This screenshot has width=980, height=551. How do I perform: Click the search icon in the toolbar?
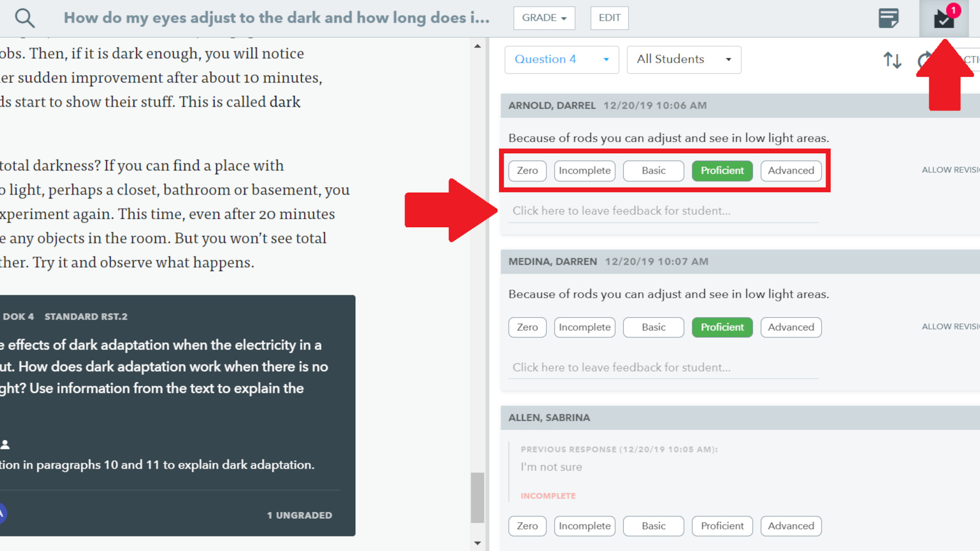pos(24,17)
